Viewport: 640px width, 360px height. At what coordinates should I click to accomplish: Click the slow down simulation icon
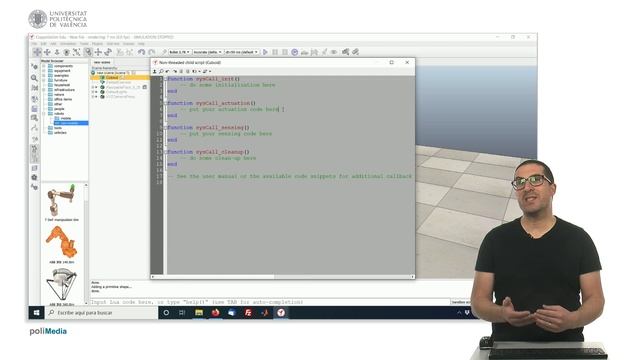(x=304, y=52)
